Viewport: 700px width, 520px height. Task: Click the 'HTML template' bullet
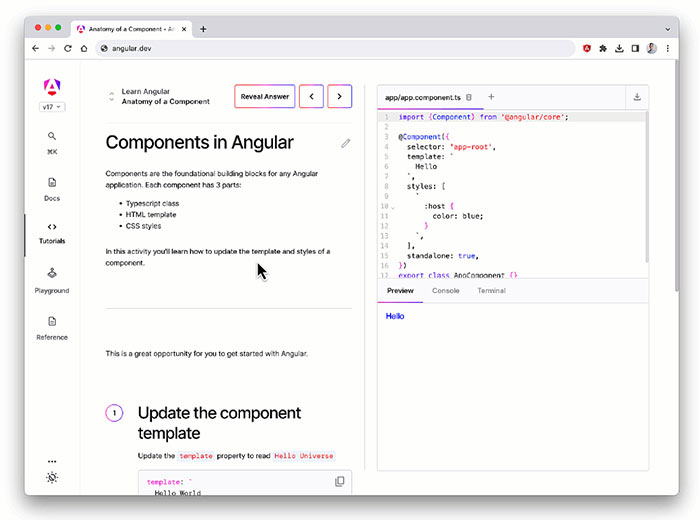pos(151,215)
